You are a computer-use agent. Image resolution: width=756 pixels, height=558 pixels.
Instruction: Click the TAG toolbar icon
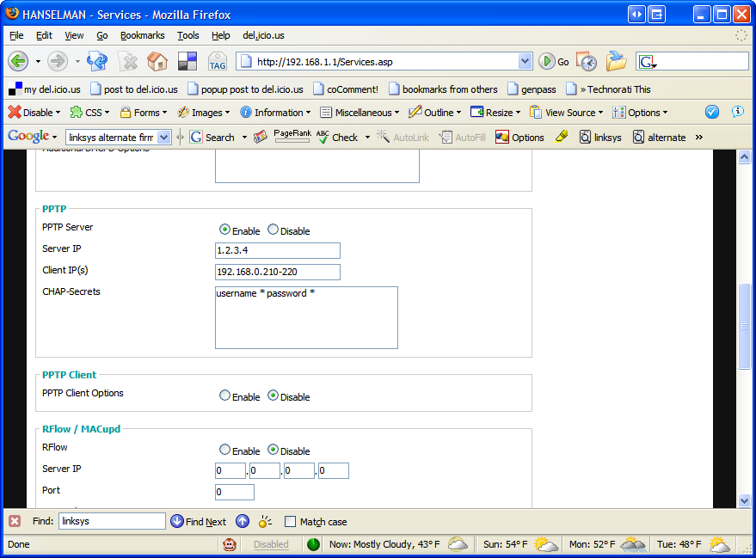click(x=218, y=62)
